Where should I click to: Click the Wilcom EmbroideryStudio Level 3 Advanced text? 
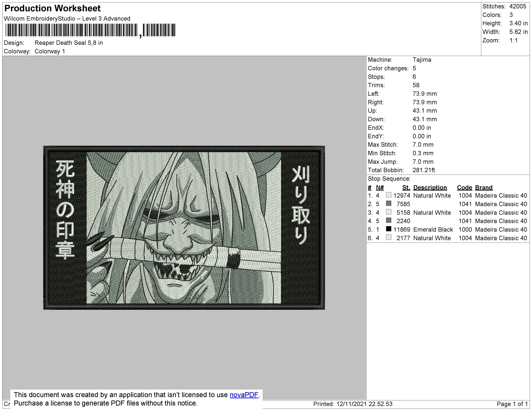tap(67, 19)
